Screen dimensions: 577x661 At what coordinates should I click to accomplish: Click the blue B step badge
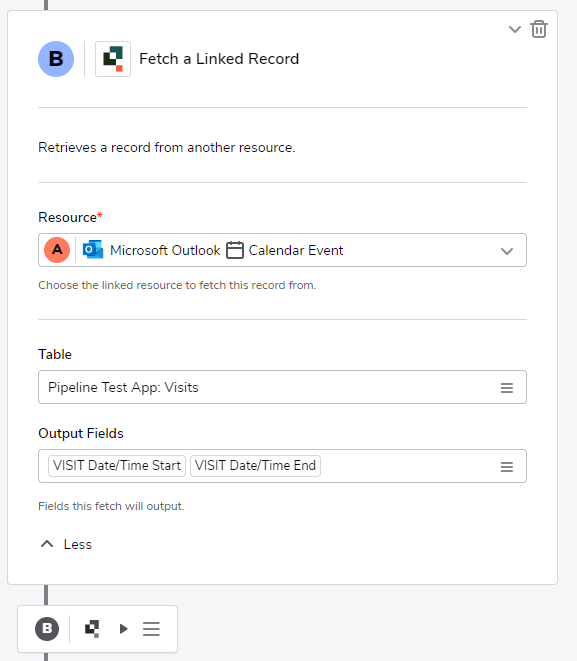(56, 59)
